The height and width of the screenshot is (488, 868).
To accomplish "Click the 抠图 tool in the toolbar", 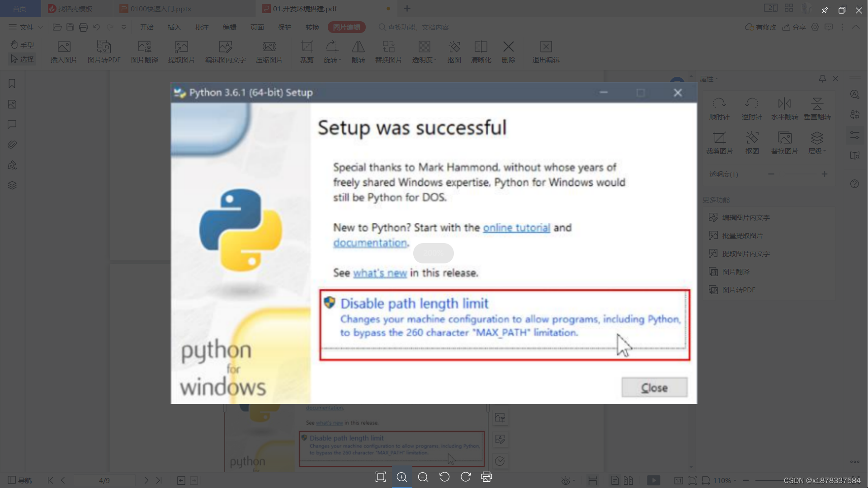I will tap(454, 51).
